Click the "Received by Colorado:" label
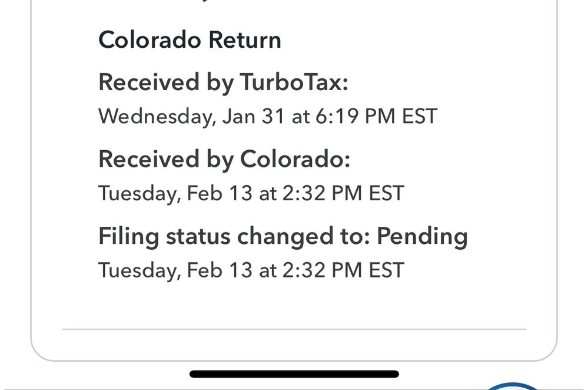Screen dimensions: 588x390 224,159
